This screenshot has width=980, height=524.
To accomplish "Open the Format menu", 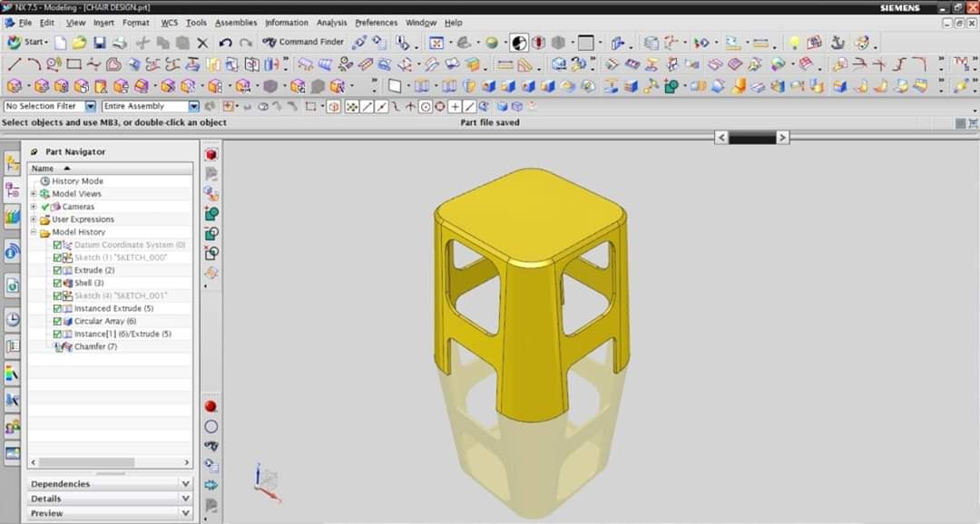I will click(x=135, y=23).
